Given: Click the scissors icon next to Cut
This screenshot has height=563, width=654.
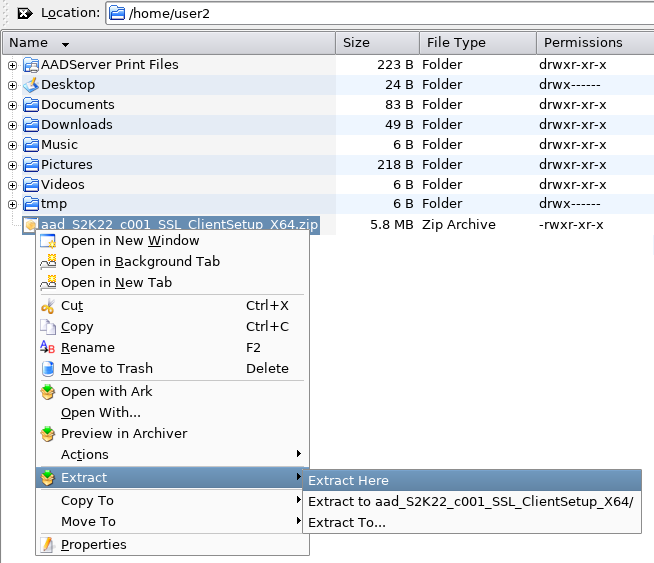Looking at the screenshot, I should click(x=47, y=306).
